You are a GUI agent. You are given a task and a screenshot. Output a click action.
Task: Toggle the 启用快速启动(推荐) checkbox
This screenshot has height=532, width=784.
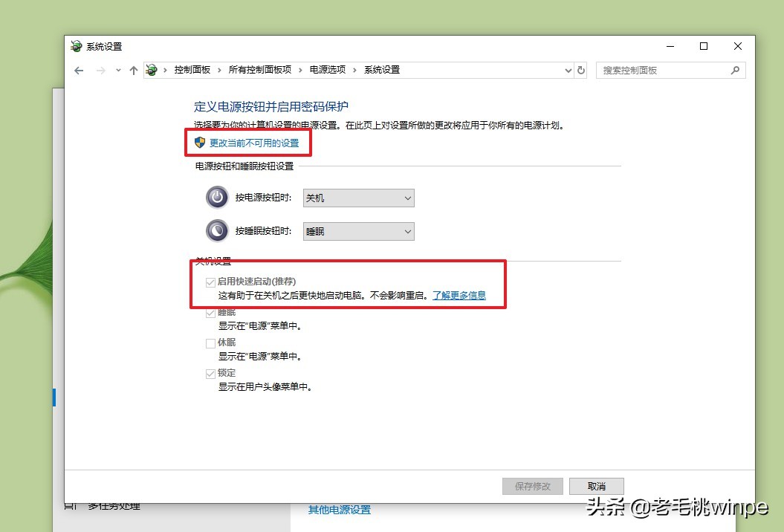click(210, 282)
